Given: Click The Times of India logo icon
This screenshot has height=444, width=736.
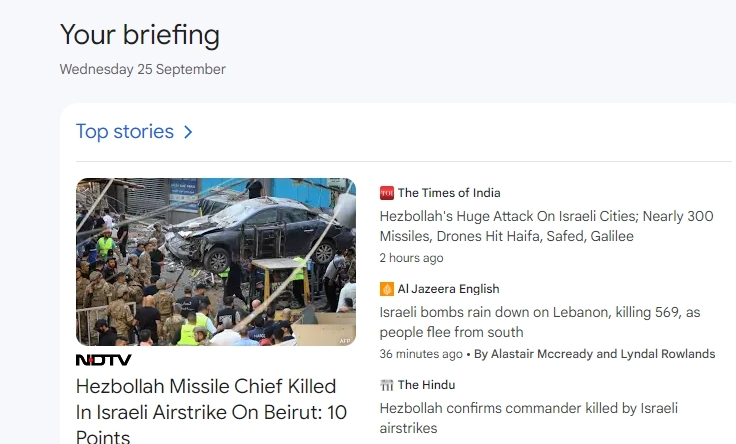Looking at the screenshot, I should (x=387, y=193).
